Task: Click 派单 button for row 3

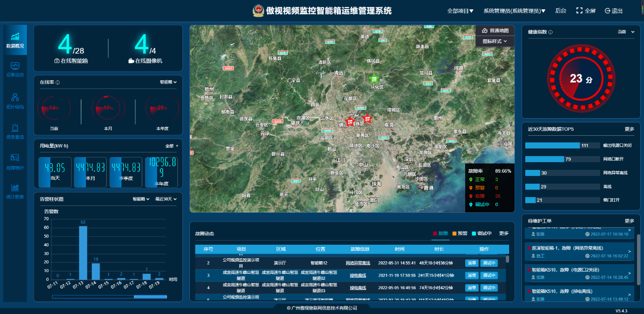Action: 471,276
